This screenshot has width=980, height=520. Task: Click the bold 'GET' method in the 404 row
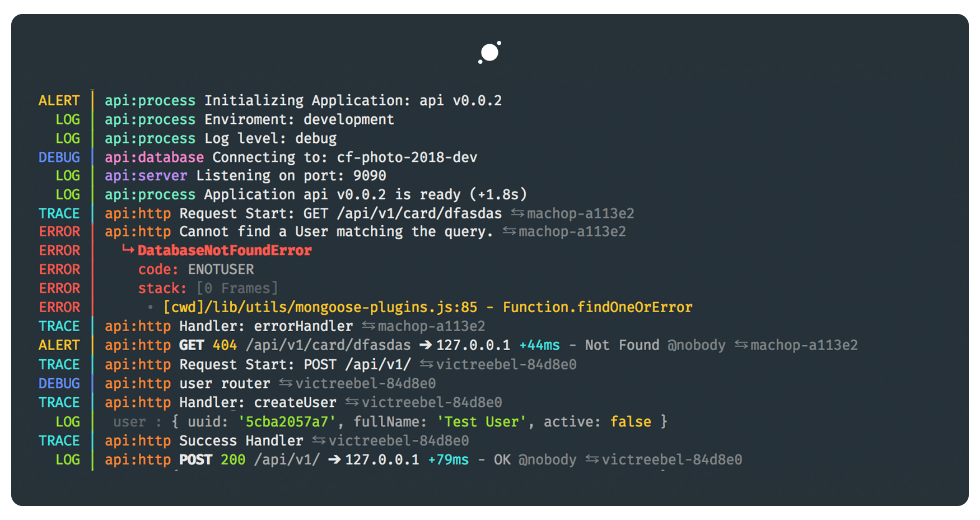(192, 345)
